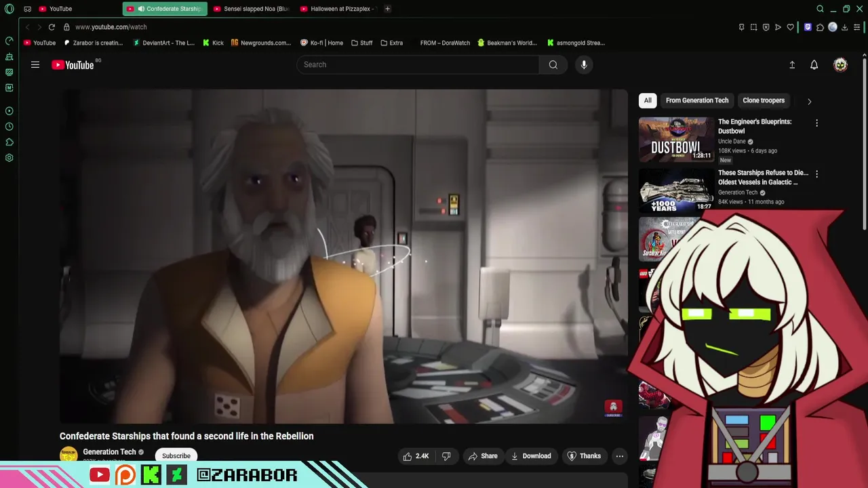This screenshot has height=488, width=868.
Task: Open Generation Tech channel name link
Action: (x=109, y=452)
